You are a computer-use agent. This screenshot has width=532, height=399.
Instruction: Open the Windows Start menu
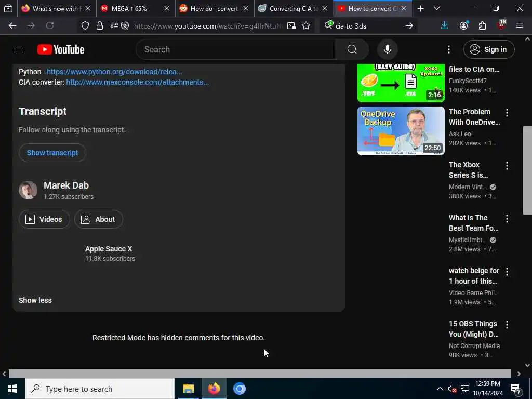pos(12,389)
